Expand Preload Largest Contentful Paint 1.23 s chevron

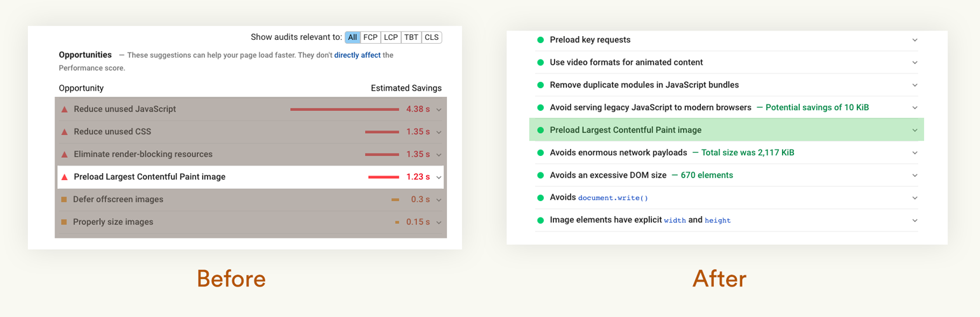point(439,178)
